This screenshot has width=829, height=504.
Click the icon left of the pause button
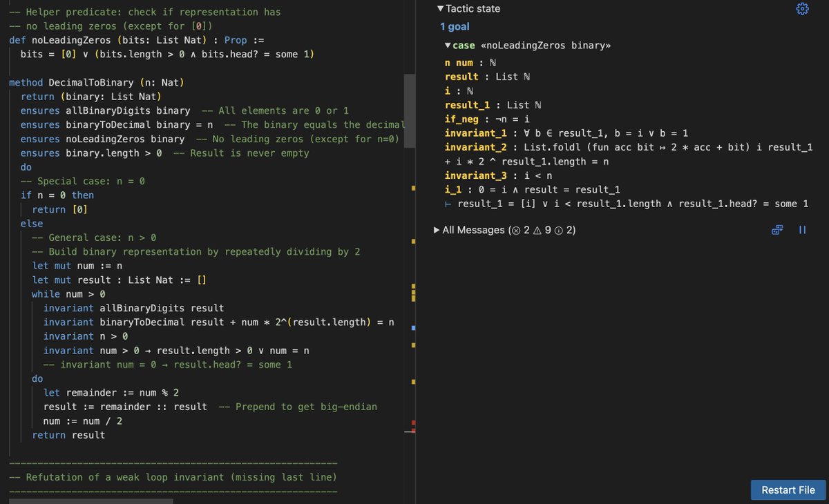[777, 230]
